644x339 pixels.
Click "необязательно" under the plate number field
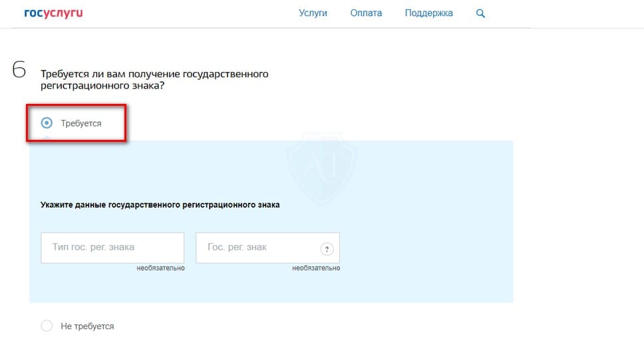(x=316, y=268)
